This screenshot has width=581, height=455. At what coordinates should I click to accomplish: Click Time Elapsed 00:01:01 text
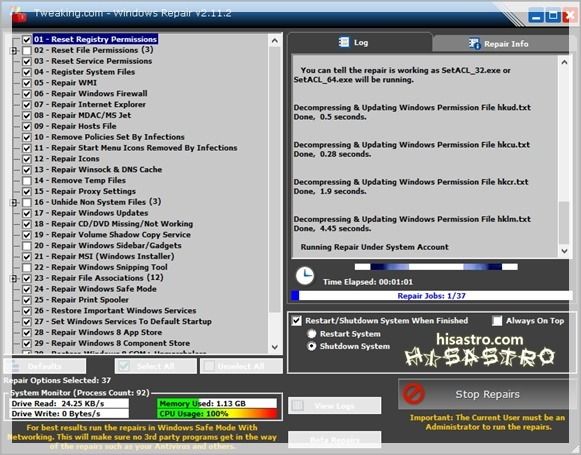[x=368, y=282]
